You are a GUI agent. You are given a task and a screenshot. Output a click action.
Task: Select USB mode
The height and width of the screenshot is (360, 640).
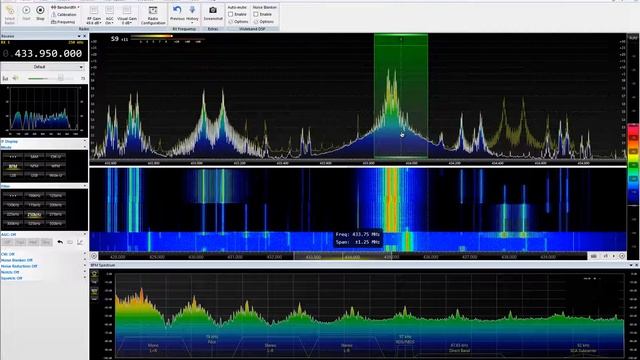point(34,175)
